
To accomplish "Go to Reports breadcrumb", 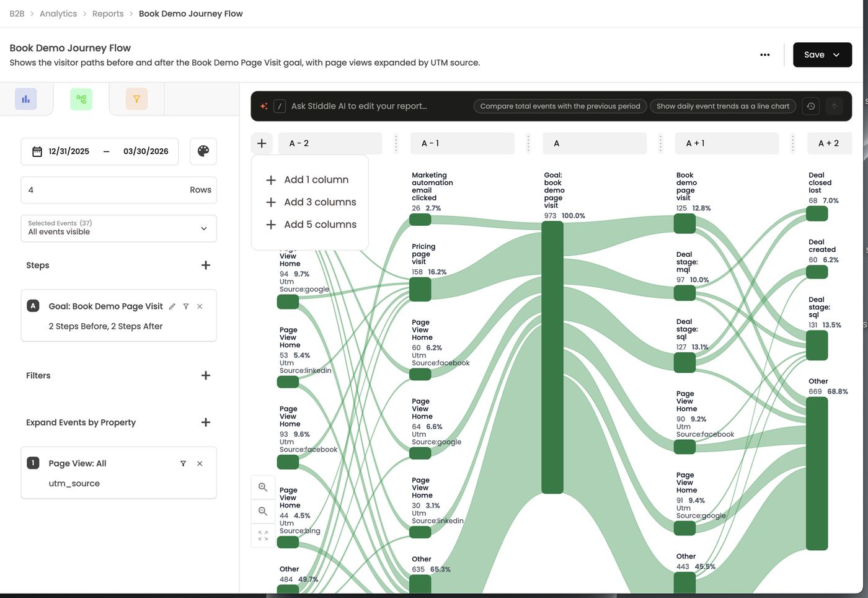I will click(x=108, y=14).
